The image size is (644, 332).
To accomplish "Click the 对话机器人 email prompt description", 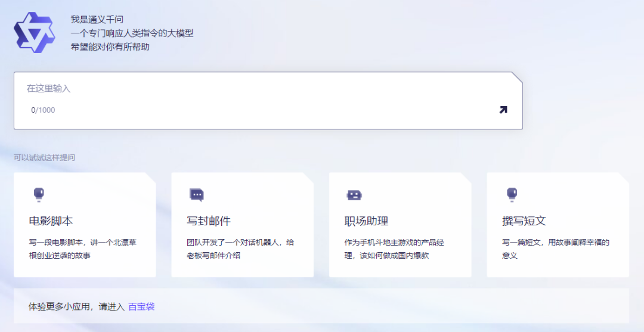I will [x=240, y=249].
